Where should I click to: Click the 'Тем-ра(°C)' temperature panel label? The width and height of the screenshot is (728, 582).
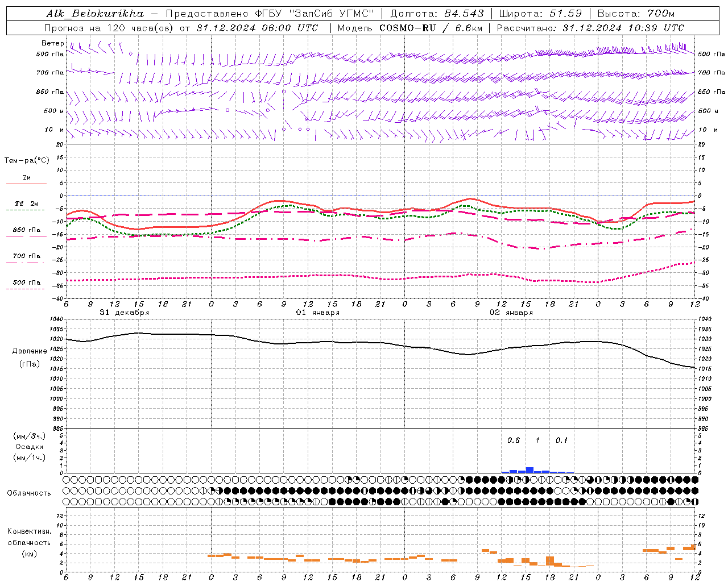27,161
